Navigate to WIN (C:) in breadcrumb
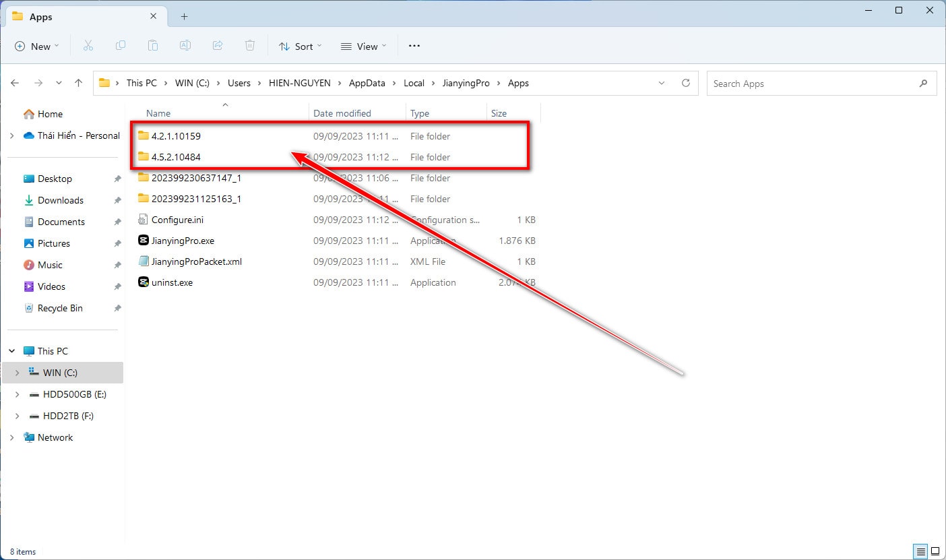946x560 pixels. click(x=192, y=83)
